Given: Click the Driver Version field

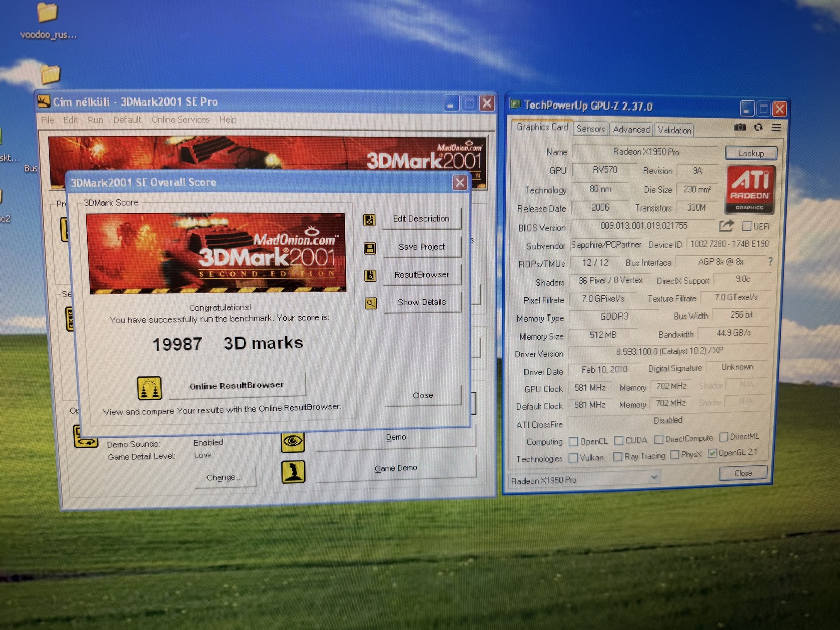Looking at the screenshot, I should pyautogui.click(x=669, y=351).
